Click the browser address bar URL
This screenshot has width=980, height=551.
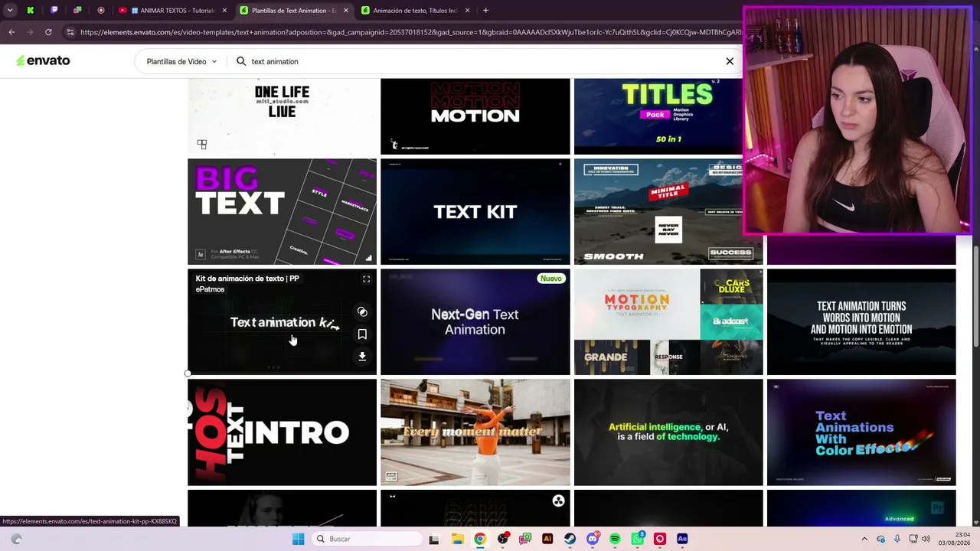coord(410,32)
